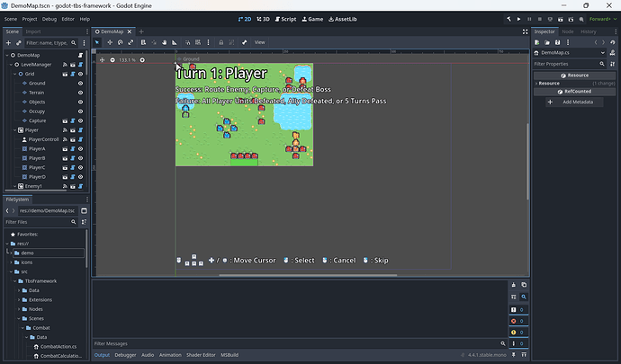
Task: Click the zoom in plus icon
Action: click(142, 60)
